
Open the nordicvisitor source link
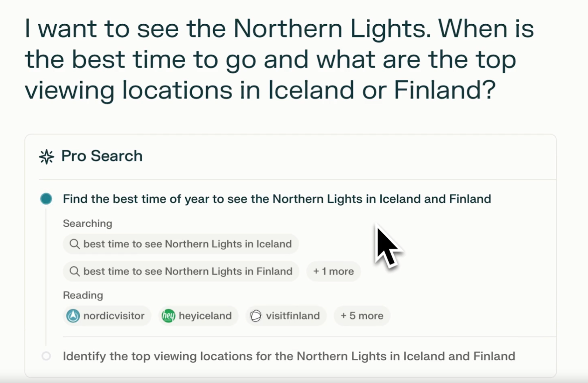106,315
